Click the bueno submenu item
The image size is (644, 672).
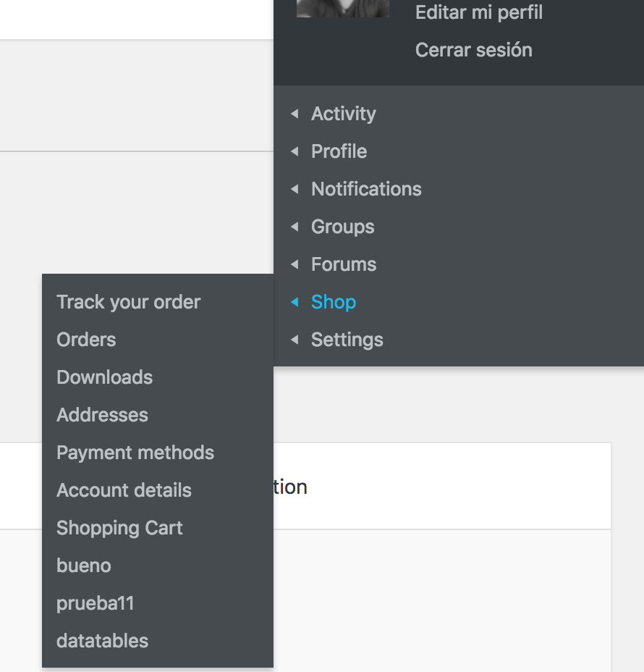(x=83, y=566)
